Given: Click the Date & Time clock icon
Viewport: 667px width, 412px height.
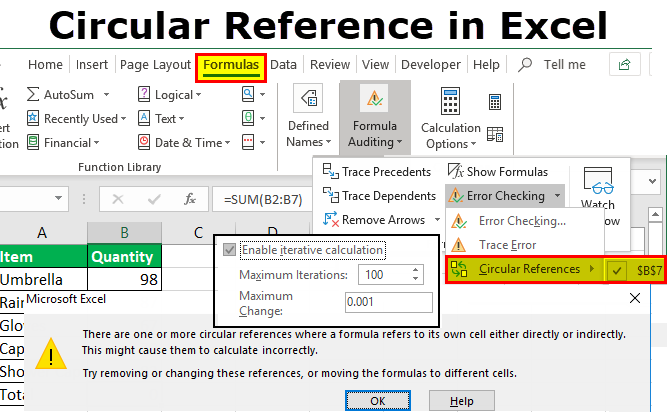Looking at the screenshot, I should (x=144, y=142).
